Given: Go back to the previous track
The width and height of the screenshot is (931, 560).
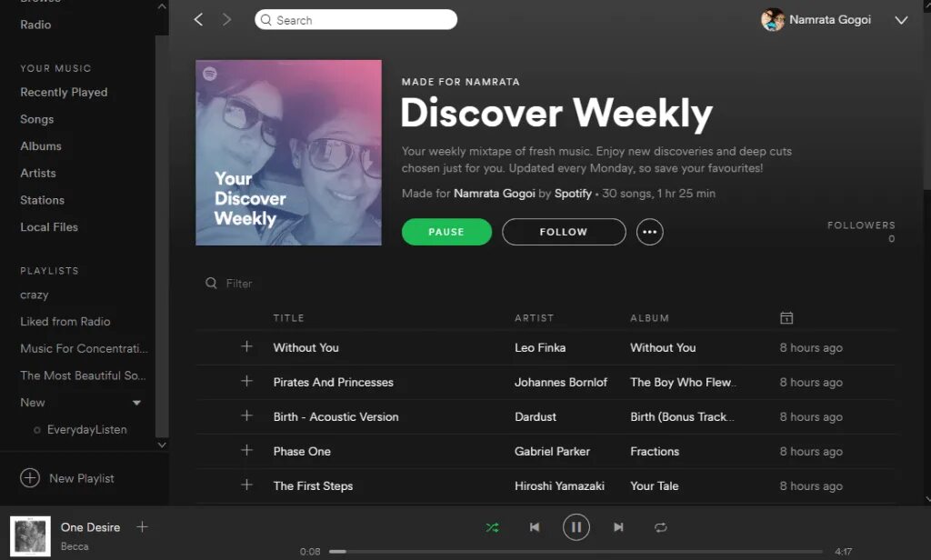Looking at the screenshot, I should (535, 527).
